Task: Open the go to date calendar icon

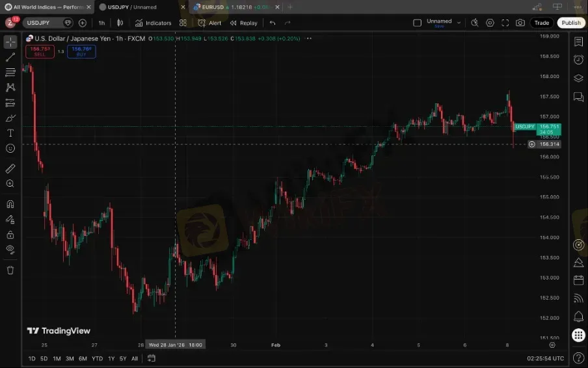Action: coord(151,358)
